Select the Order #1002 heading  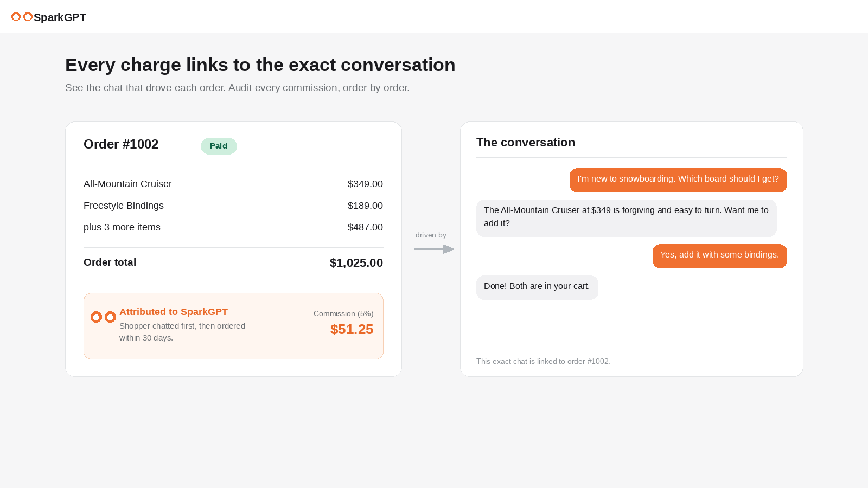pyautogui.click(x=121, y=144)
